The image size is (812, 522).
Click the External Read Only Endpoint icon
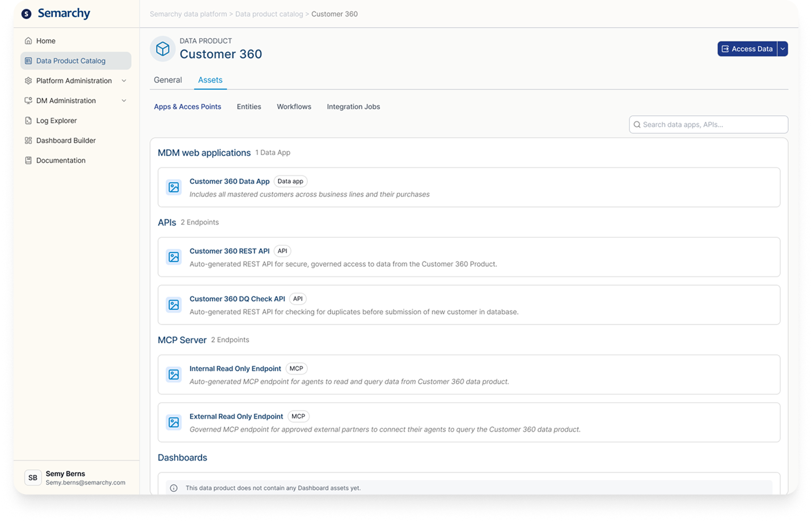174,422
